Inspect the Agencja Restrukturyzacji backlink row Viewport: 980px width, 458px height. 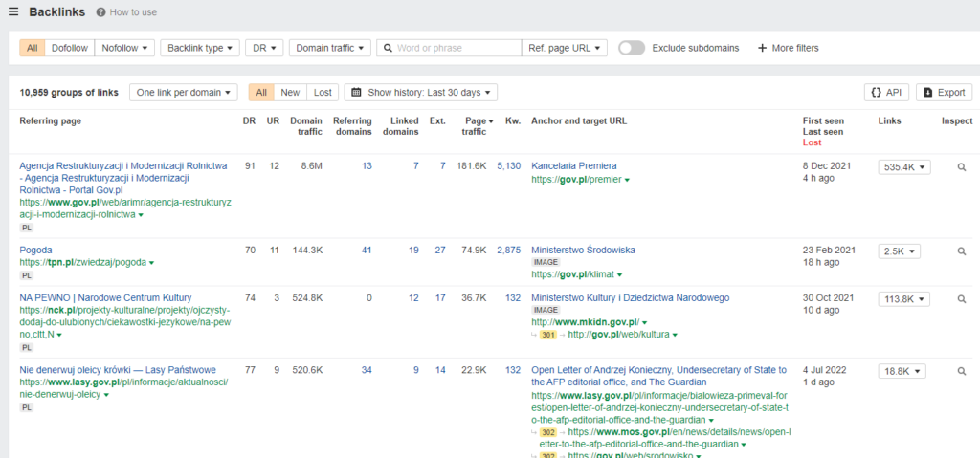pyautogui.click(x=962, y=167)
